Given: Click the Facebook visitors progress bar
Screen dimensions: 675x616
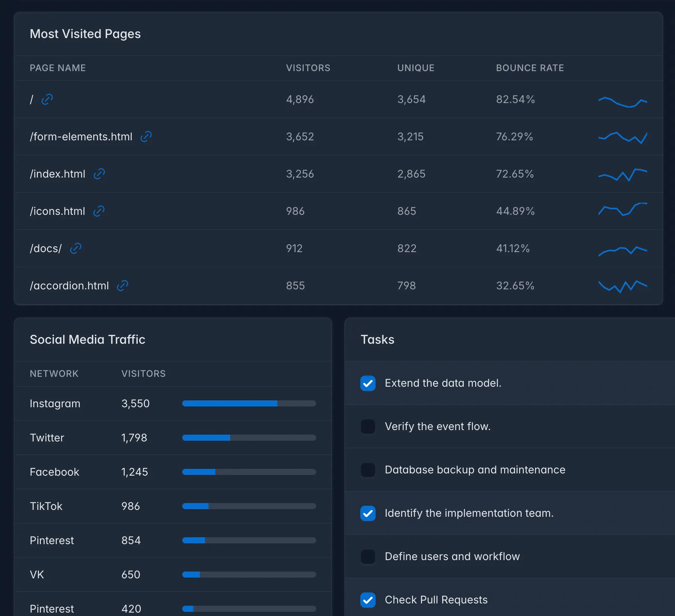Looking at the screenshot, I should 249,472.
